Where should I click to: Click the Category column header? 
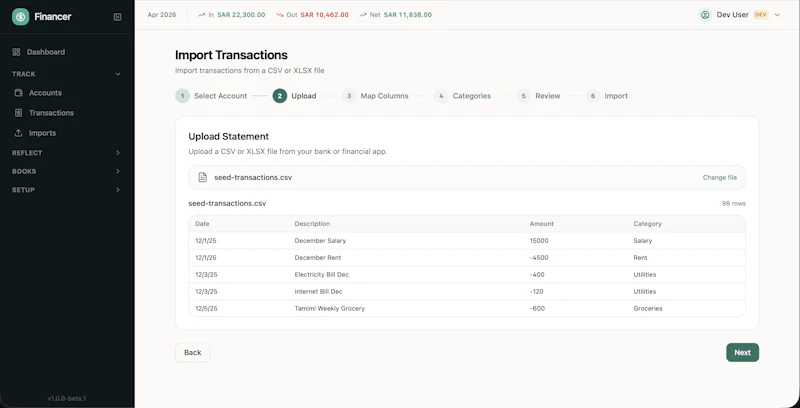(647, 224)
